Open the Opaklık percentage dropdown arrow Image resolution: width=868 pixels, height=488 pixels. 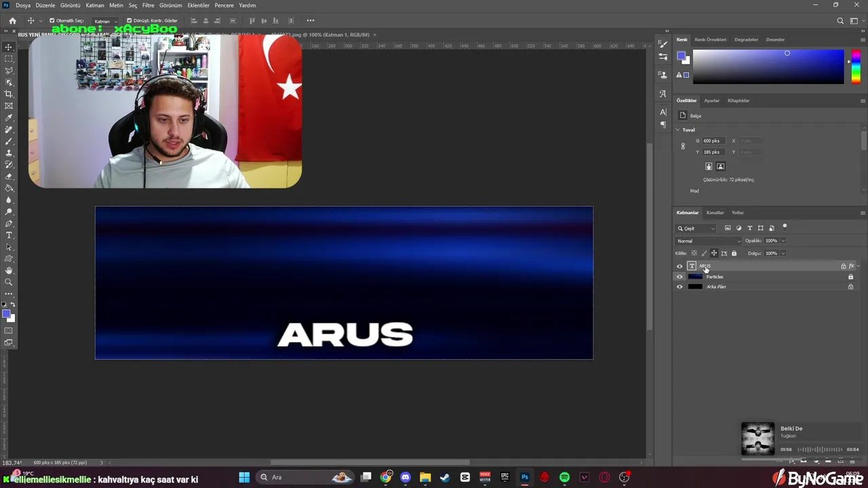[783, 241]
